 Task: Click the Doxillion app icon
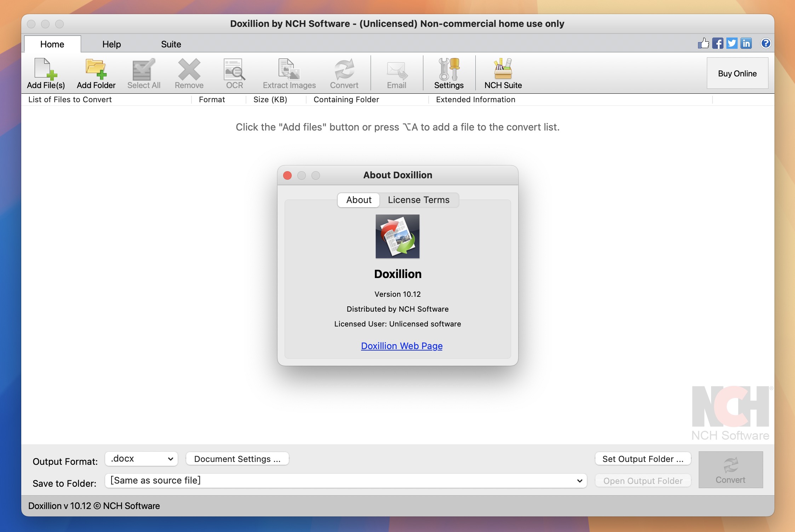(x=397, y=236)
